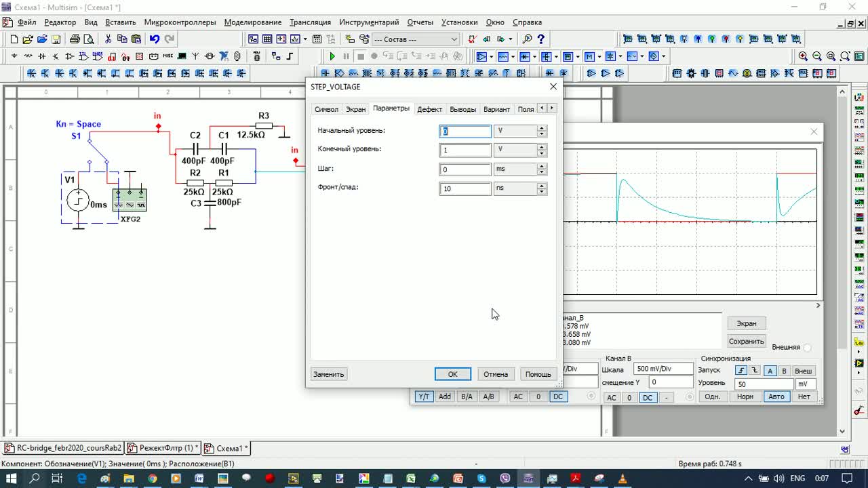Click oscilloscope Сохранить button

click(x=747, y=341)
